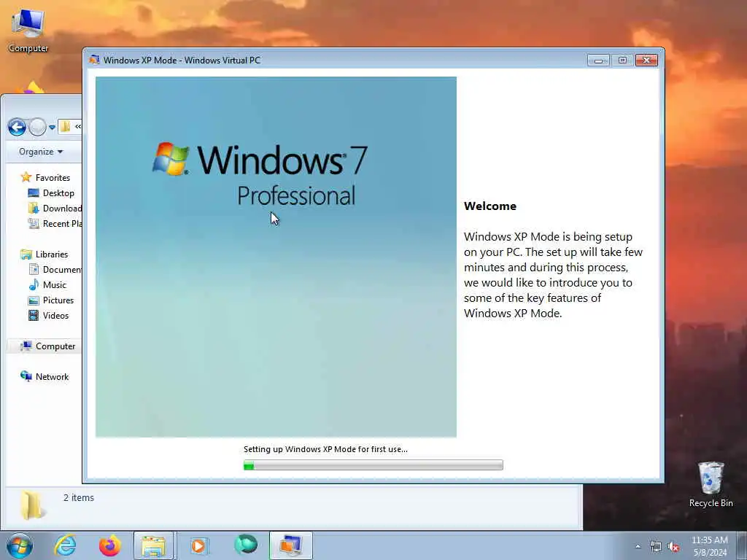Open the Organize menu in Explorer
The width and height of the screenshot is (747, 560).
point(41,152)
